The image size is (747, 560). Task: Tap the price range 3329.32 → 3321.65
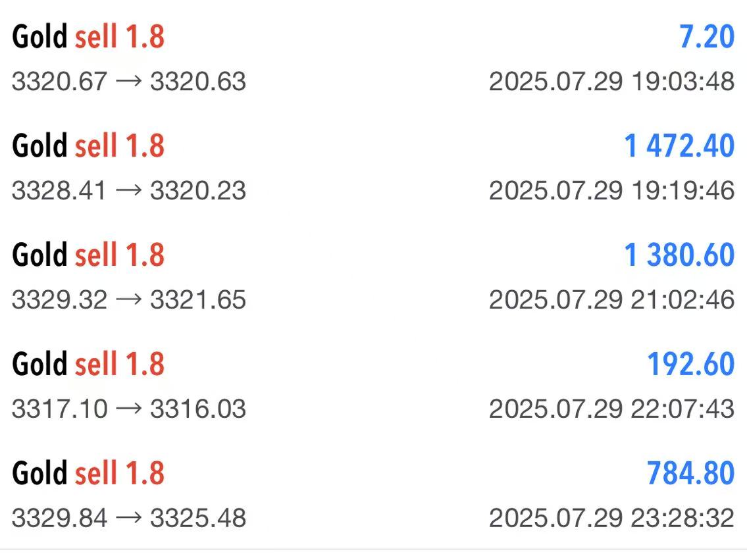tap(128, 299)
